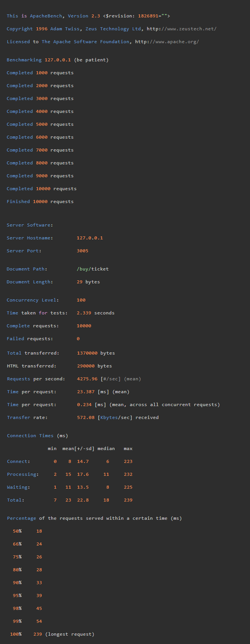The height and width of the screenshot is (644, 250).
Task: Click the "Completed 5000 requests" line
Action: pos(40,124)
